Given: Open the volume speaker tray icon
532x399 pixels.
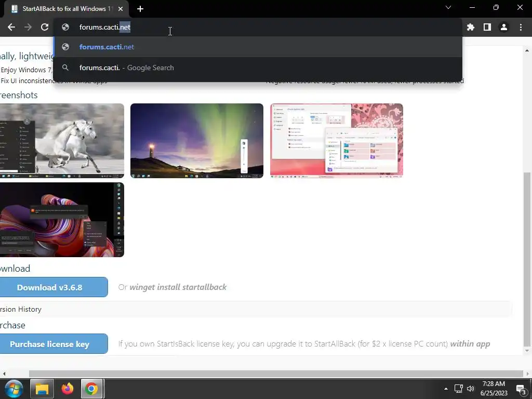Looking at the screenshot, I should click(471, 389).
